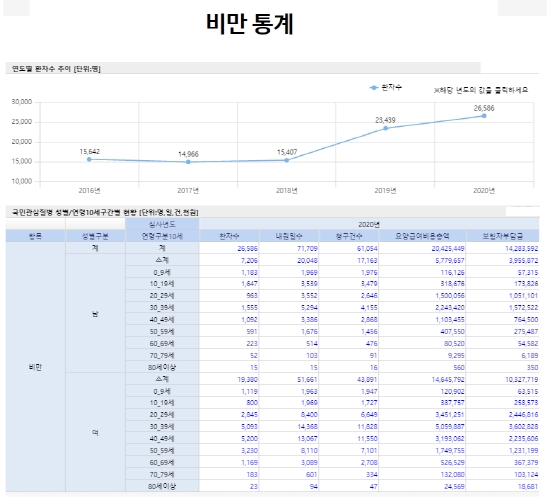This screenshot has width=550, height=500.
Task: Click female 40_49세 patient count 5,200
Action: (x=249, y=439)
